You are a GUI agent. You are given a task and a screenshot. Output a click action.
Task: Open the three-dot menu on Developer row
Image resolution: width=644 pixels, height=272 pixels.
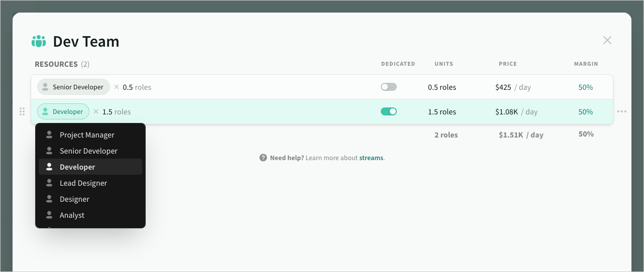621,111
